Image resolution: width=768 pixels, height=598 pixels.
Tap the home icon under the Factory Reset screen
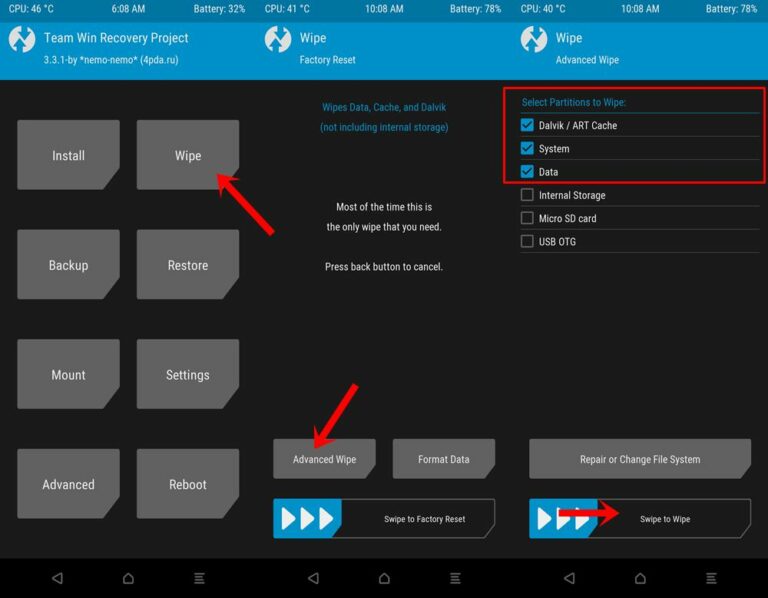point(384,578)
